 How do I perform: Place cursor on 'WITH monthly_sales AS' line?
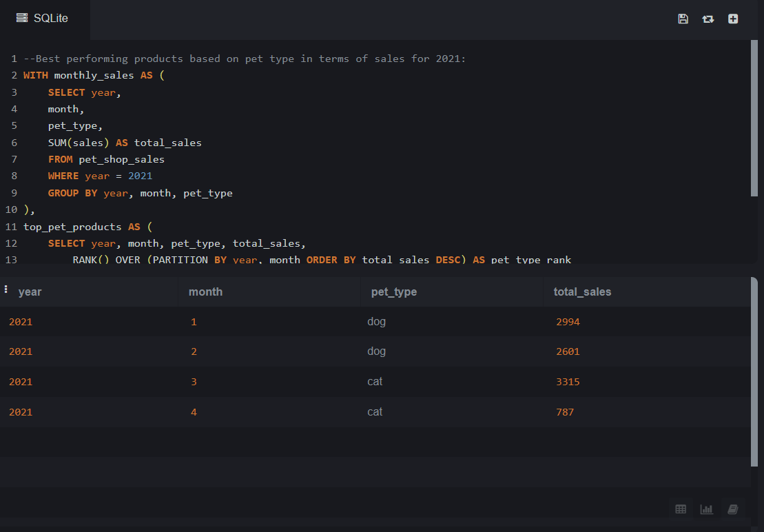(x=94, y=76)
